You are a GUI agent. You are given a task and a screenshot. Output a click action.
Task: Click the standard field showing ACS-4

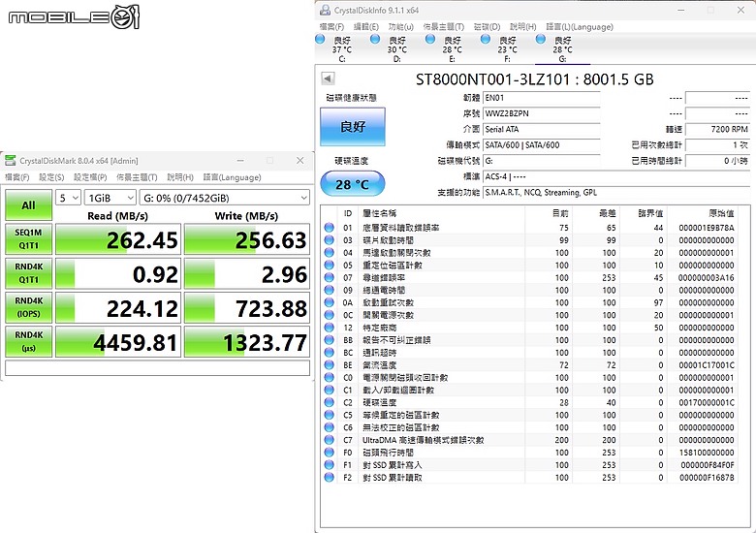(615, 176)
